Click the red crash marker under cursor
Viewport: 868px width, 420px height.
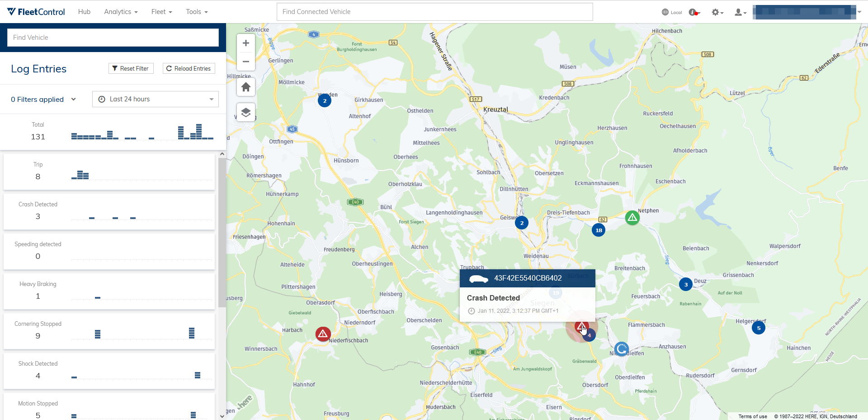tap(581, 326)
